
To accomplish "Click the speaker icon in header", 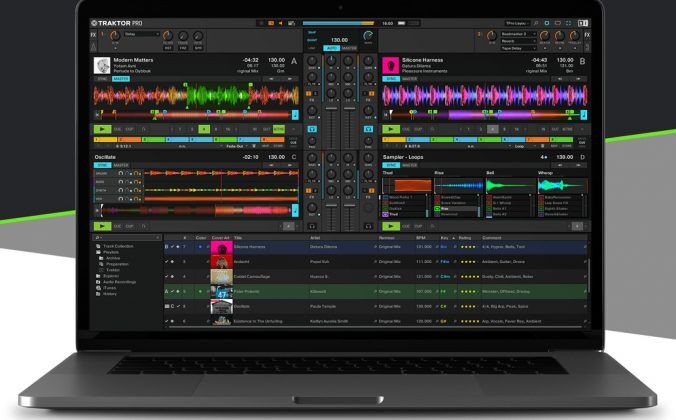I will coord(281,23).
